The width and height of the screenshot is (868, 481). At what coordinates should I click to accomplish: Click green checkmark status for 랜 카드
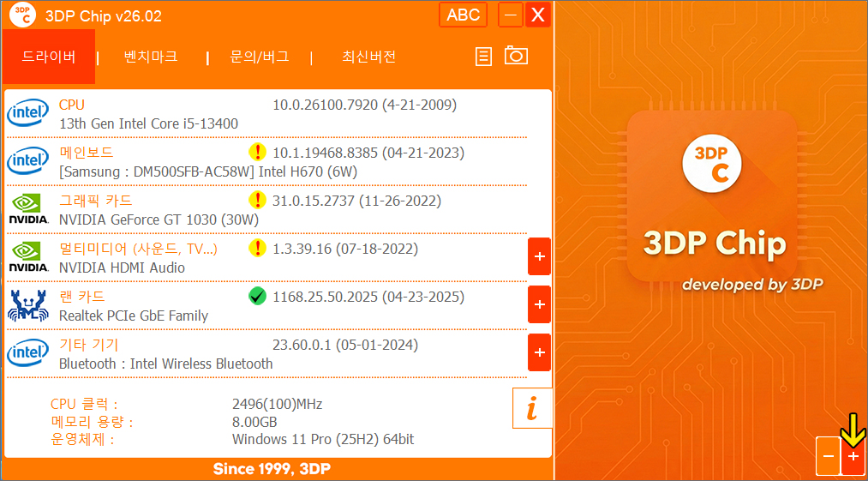[257, 297]
